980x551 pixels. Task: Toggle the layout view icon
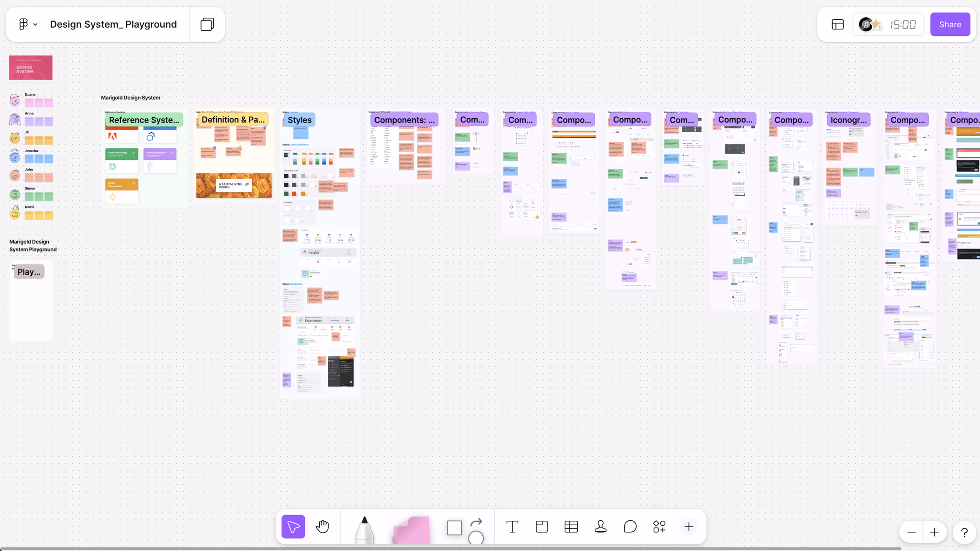tap(837, 24)
